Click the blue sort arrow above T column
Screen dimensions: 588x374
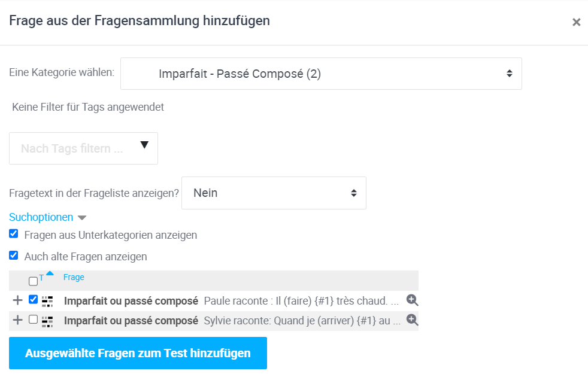[50, 273]
